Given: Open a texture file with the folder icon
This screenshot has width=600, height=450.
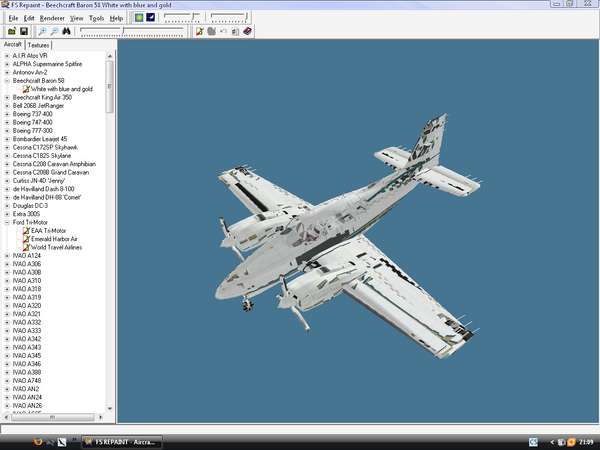Looking at the screenshot, I should tap(12, 31).
